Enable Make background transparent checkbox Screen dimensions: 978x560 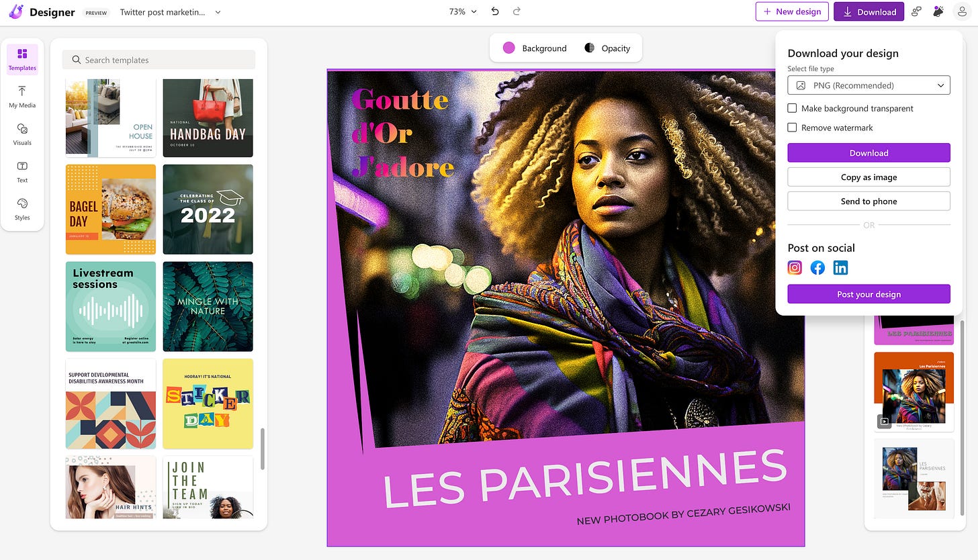click(792, 108)
